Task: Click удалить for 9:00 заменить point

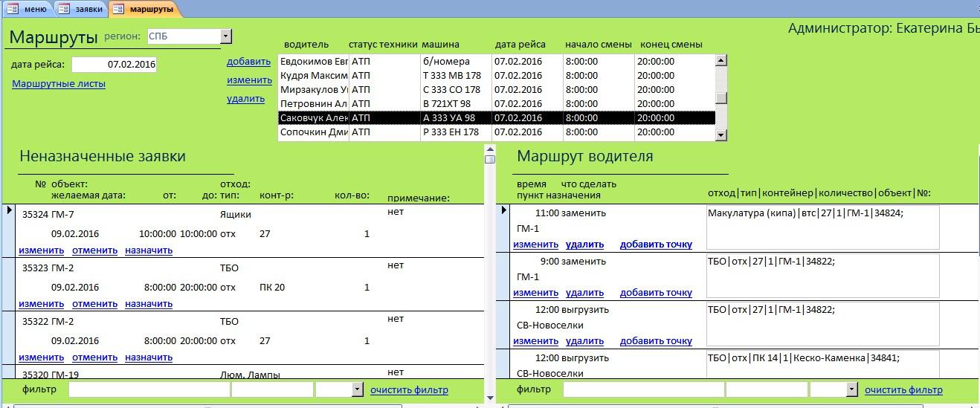Action: coord(584,293)
